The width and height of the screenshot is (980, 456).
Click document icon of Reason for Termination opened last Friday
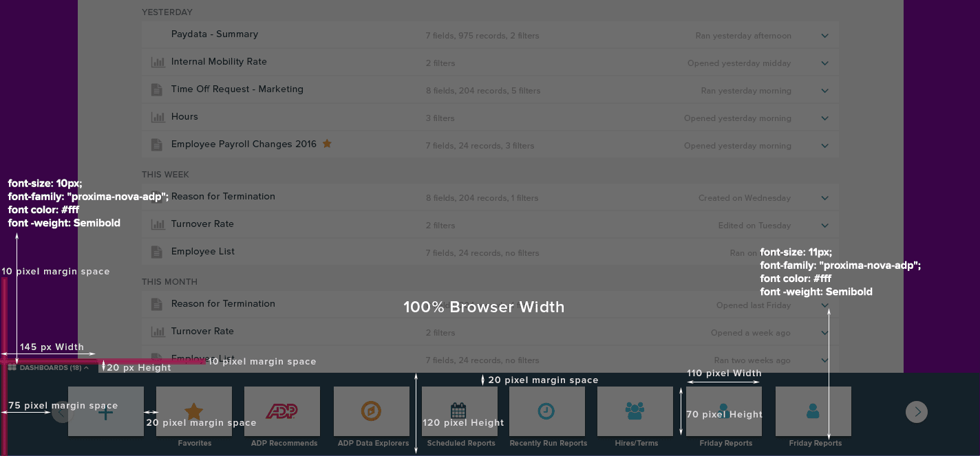tap(157, 304)
